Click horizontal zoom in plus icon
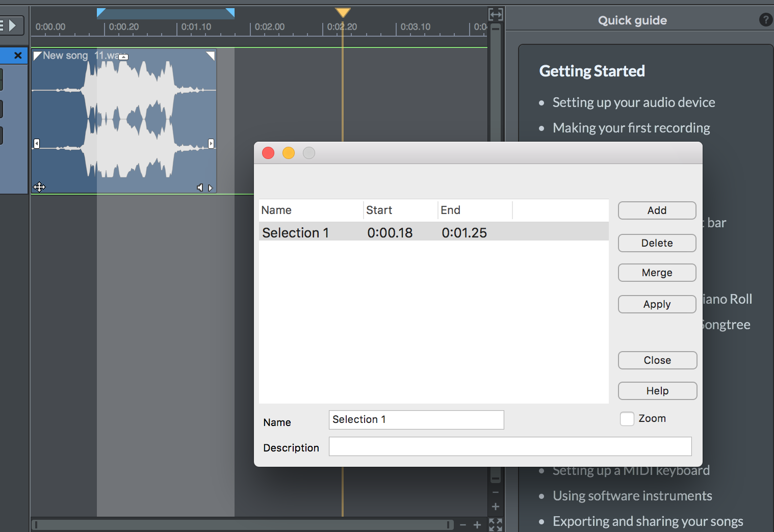The height and width of the screenshot is (532, 774). coord(477,525)
